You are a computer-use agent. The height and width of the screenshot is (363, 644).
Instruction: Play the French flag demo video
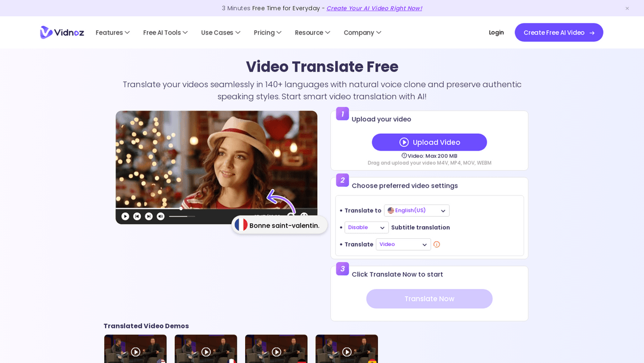tap(206, 352)
